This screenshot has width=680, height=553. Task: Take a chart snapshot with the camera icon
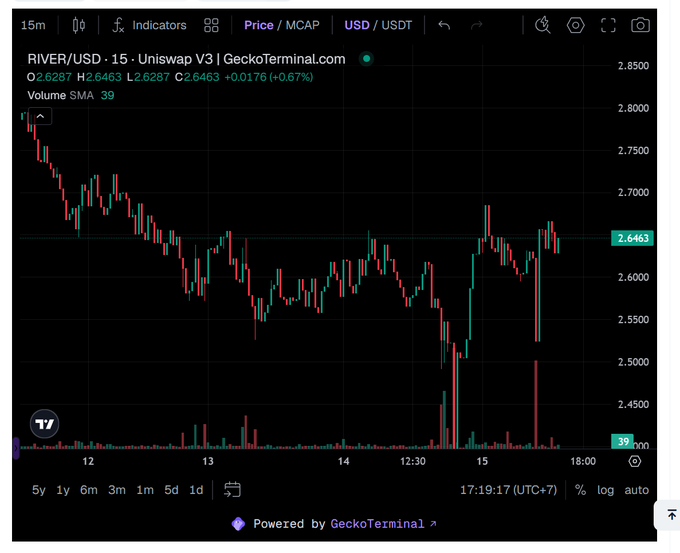click(x=640, y=25)
